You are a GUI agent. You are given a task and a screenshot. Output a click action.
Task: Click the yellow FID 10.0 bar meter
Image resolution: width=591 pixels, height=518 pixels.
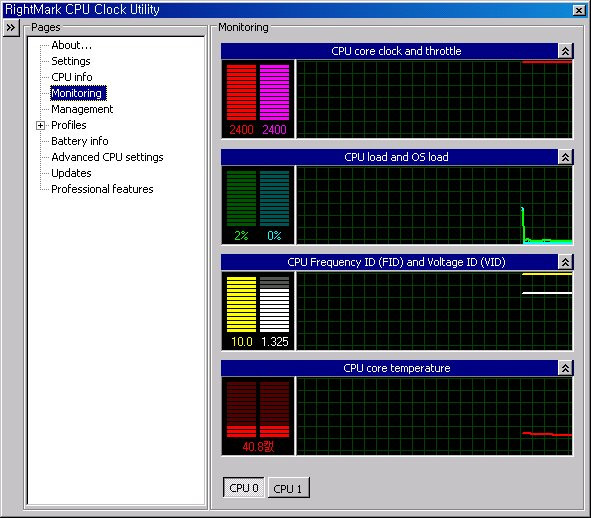[241, 304]
